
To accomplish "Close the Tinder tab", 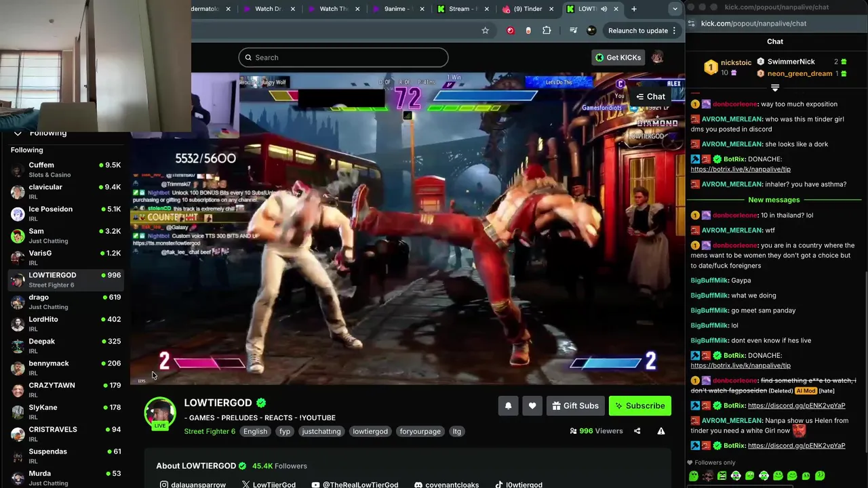I will (551, 9).
